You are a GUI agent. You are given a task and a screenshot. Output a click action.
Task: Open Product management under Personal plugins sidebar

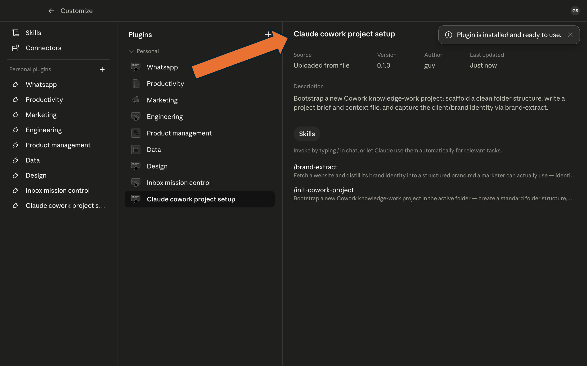click(59, 145)
